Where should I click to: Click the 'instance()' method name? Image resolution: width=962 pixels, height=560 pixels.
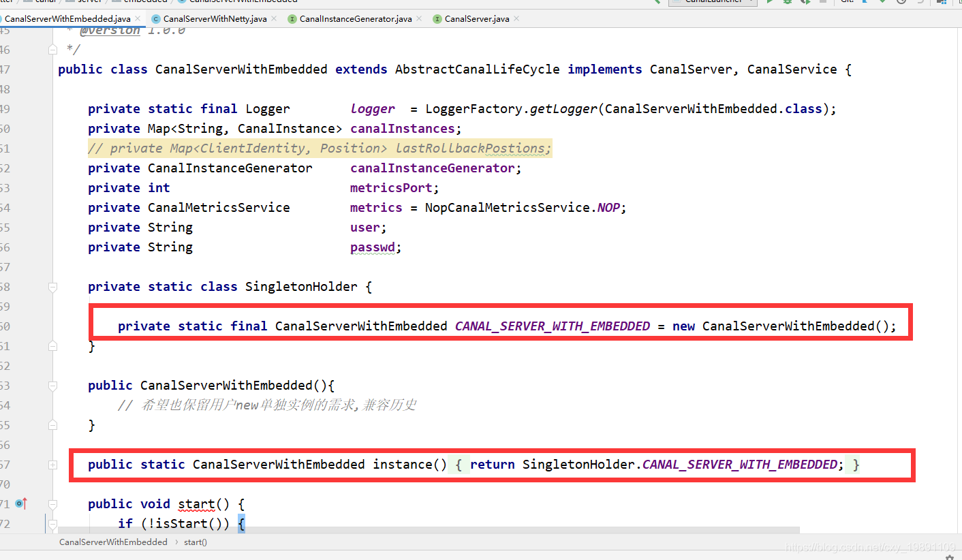pos(410,465)
